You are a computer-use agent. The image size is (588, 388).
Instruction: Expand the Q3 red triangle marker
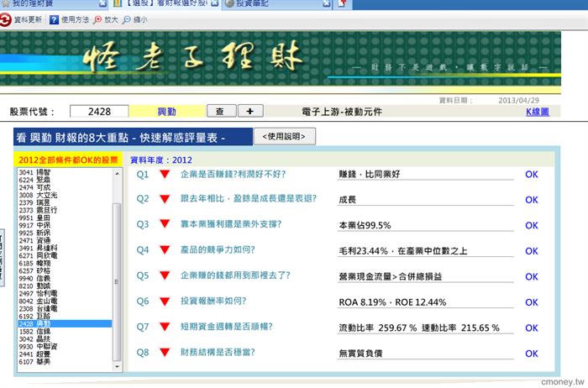[165, 224]
